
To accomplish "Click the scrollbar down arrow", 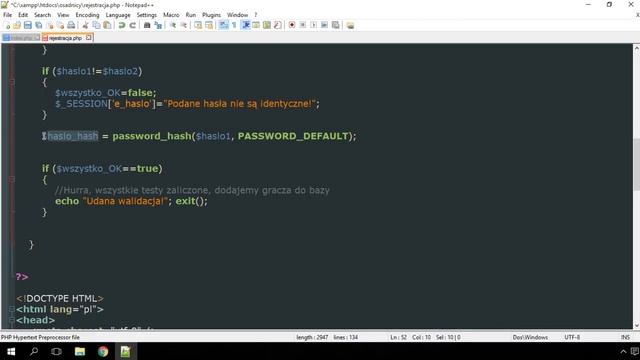I will 636,325.
